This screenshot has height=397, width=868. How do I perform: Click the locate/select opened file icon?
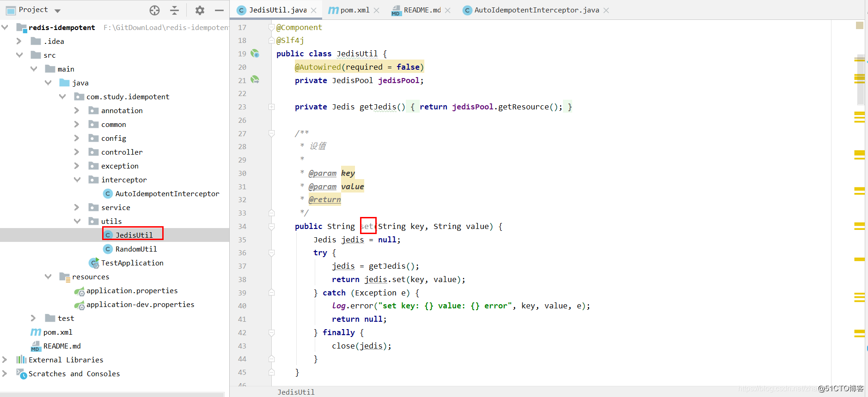tap(154, 10)
